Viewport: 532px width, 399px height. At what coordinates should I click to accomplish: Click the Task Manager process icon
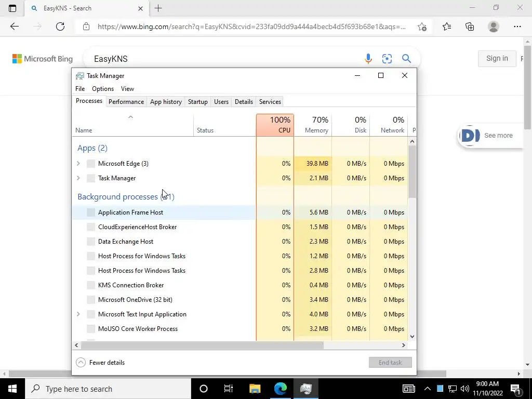point(90,178)
